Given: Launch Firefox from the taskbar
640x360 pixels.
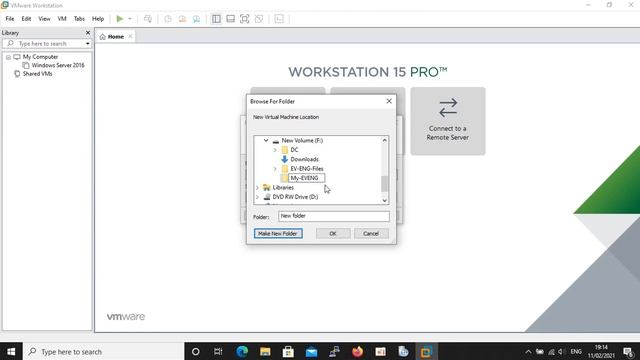Looking at the screenshot, I should (358, 351).
